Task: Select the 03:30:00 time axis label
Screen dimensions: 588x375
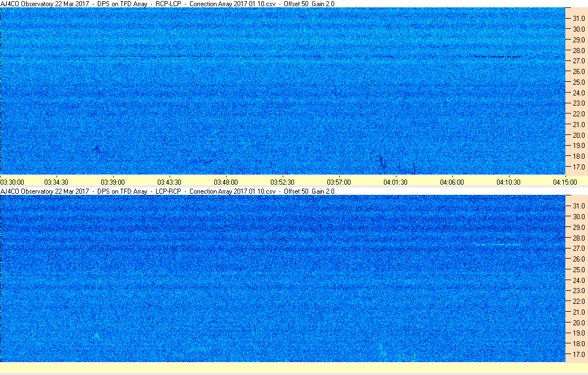Action: tap(12, 182)
